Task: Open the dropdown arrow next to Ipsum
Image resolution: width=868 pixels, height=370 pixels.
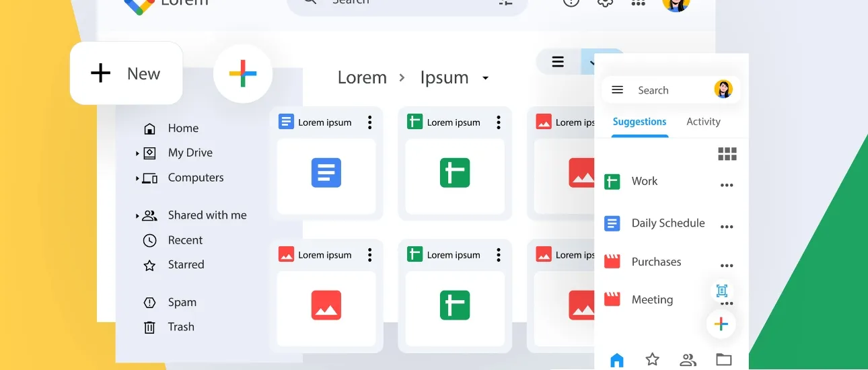Action: [485, 78]
